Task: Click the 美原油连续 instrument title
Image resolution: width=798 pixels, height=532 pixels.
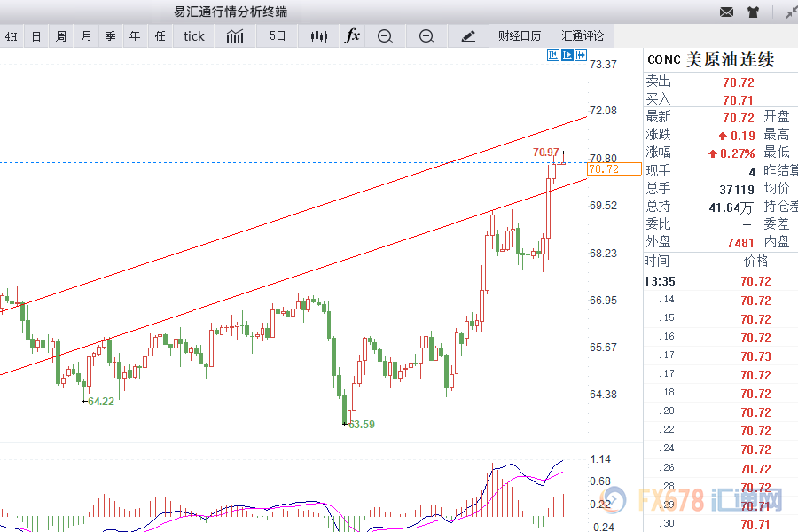Action: point(730,59)
